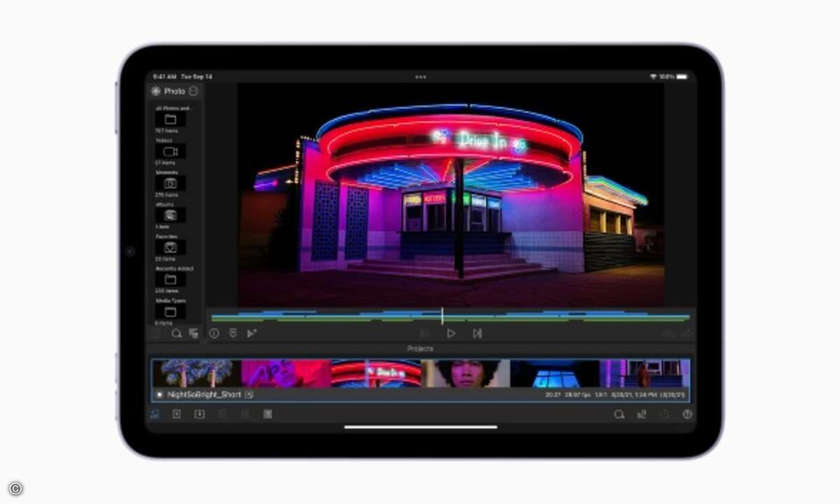Tap the iPad multitasking three dots
This screenshot has height=504, width=840.
420,76
